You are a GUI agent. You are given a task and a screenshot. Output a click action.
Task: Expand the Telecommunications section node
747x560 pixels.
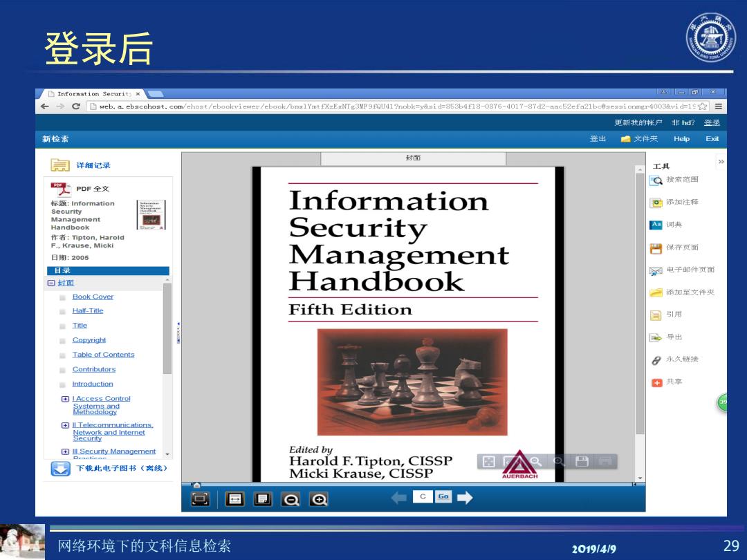pyautogui.click(x=65, y=425)
